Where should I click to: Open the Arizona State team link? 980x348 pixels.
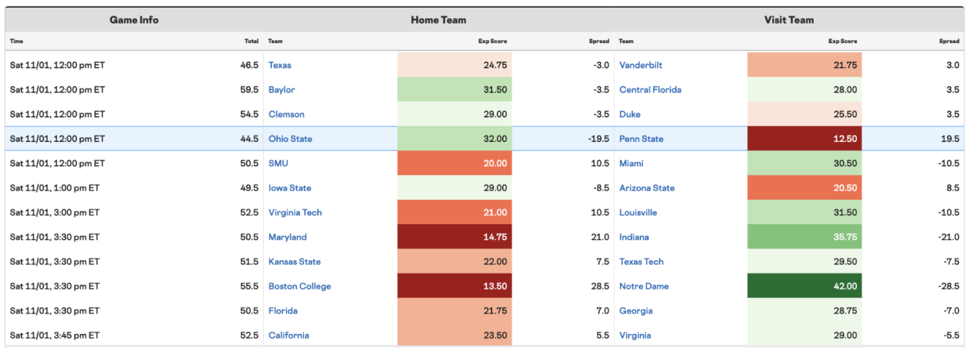(647, 188)
